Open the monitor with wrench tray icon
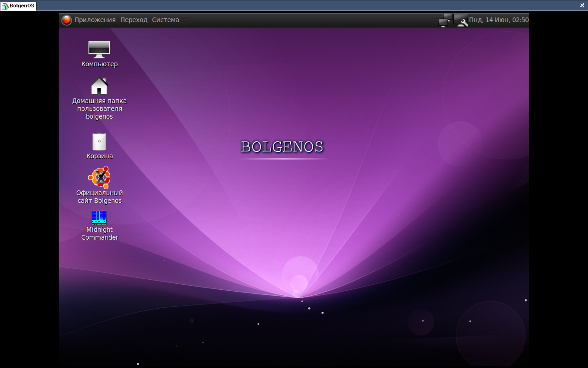The image size is (588, 368). (461, 20)
